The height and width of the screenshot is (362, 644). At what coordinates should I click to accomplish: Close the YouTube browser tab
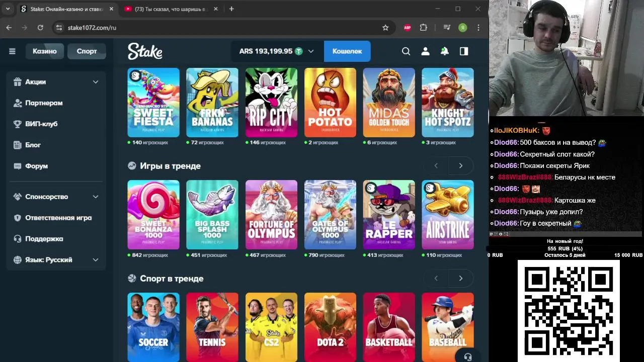coord(216,9)
